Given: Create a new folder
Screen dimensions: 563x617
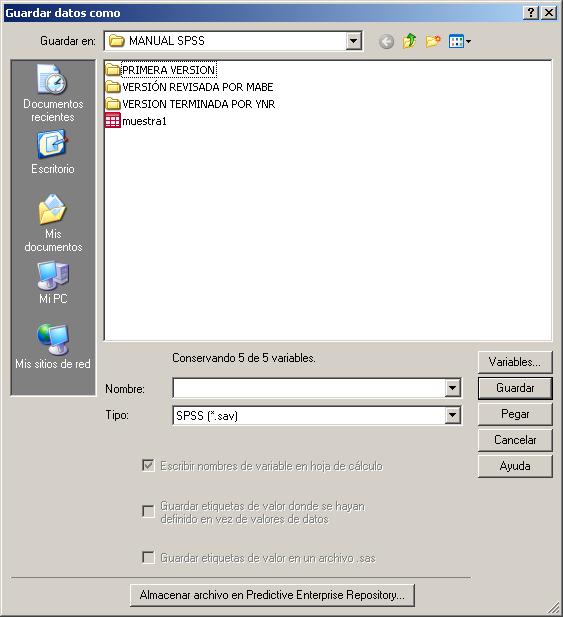Looking at the screenshot, I should point(433,41).
